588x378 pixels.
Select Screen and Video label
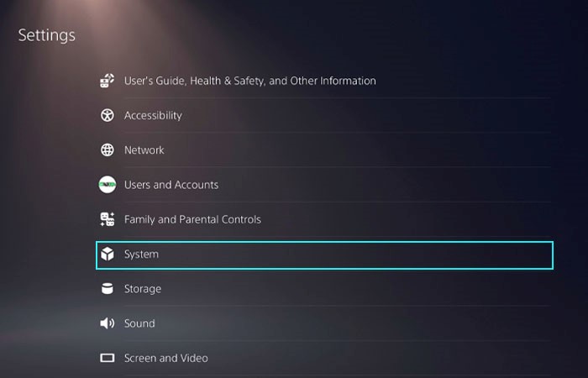coord(166,358)
